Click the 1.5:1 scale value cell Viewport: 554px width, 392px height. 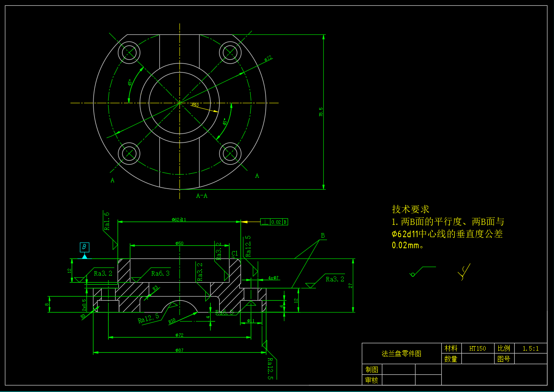click(530, 349)
